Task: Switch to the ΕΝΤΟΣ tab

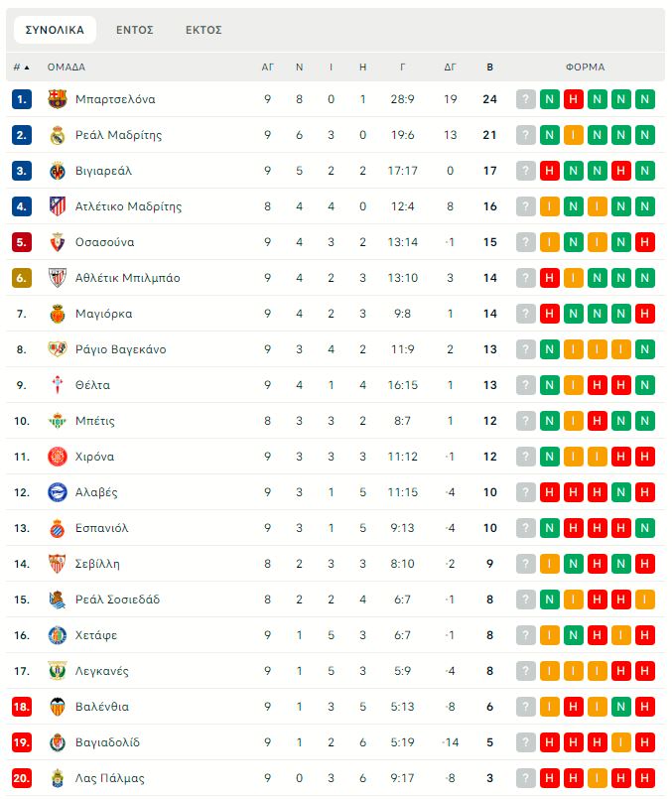Action: 135,30
